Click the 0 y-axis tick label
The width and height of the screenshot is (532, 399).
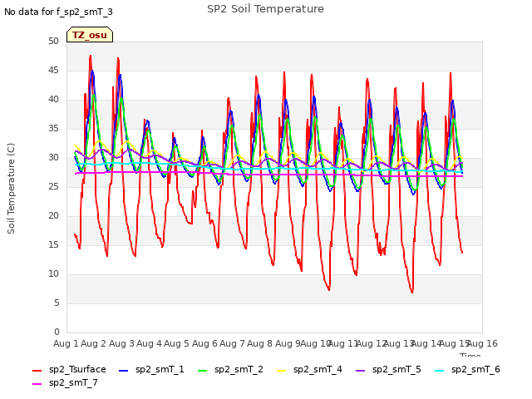coord(57,332)
